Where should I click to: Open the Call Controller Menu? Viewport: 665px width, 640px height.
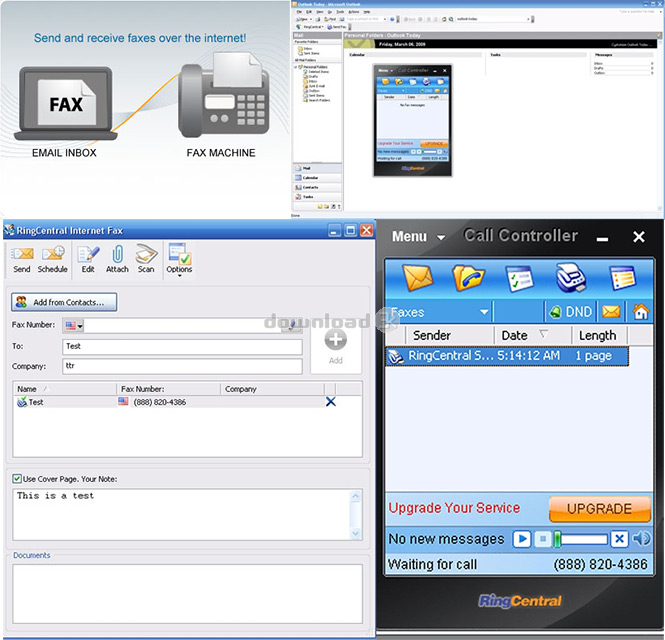tap(418, 237)
